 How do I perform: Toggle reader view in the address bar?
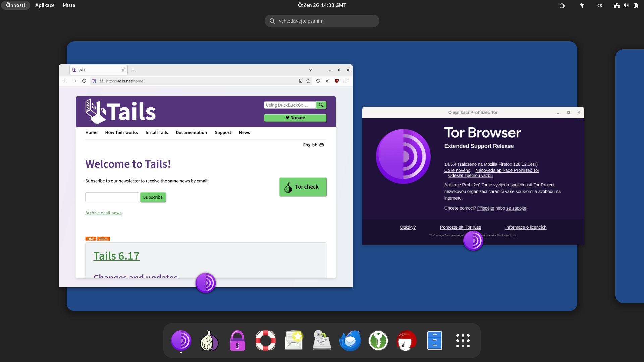tap(301, 81)
